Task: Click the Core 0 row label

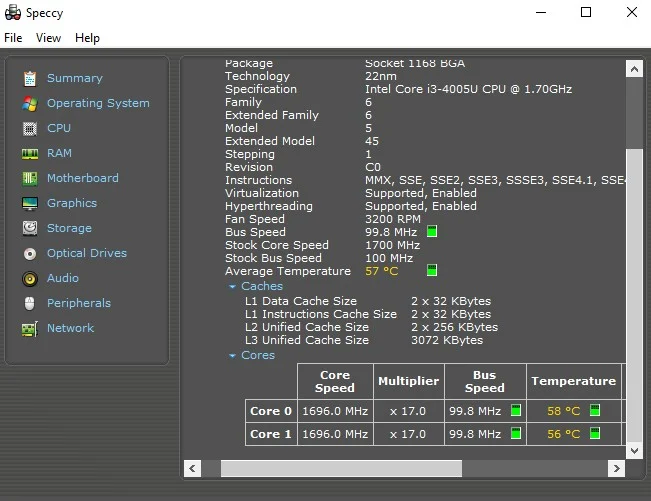Action: [271, 411]
